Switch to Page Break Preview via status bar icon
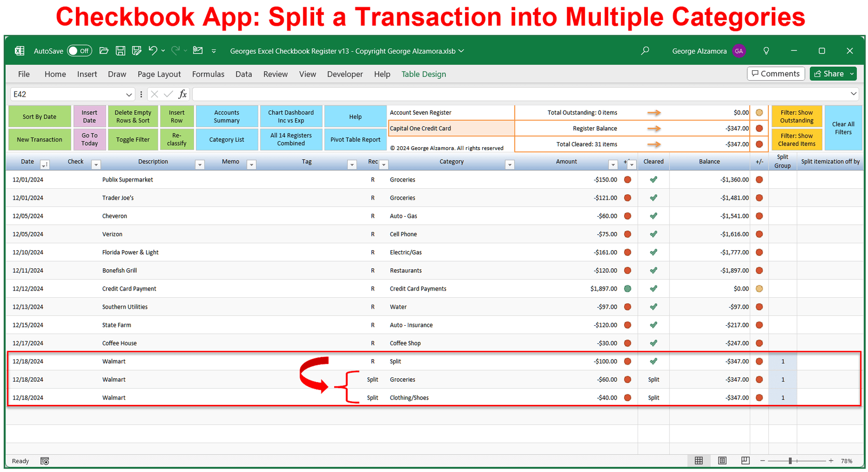This screenshot has height=472, width=868. (745, 461)
